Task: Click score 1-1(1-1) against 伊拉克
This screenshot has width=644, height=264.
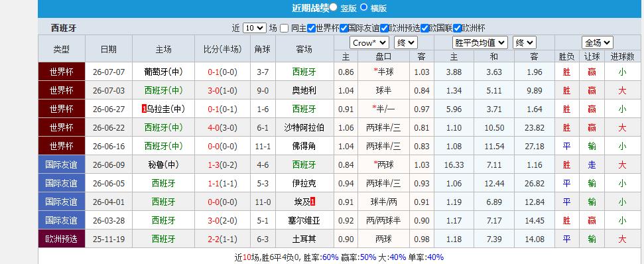Action: pyautogui.click(x=222, y=183)
